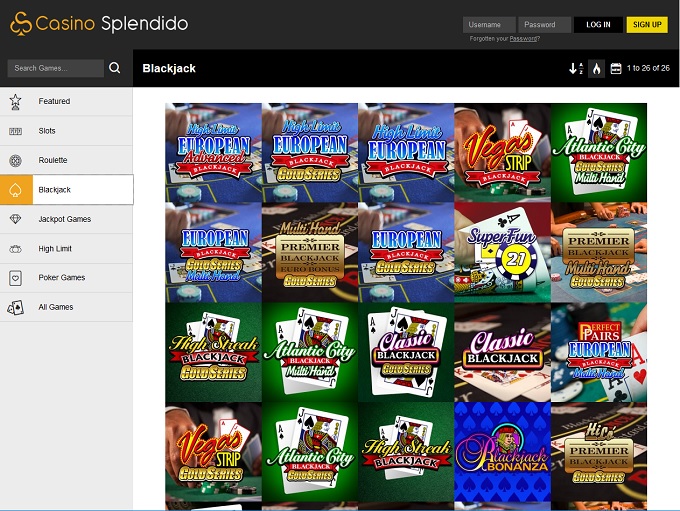Image resolution: width=680 pixels, height=511 pixels.
Task: Click the Jackpot Games diamond icon
Action: (16, 219)
